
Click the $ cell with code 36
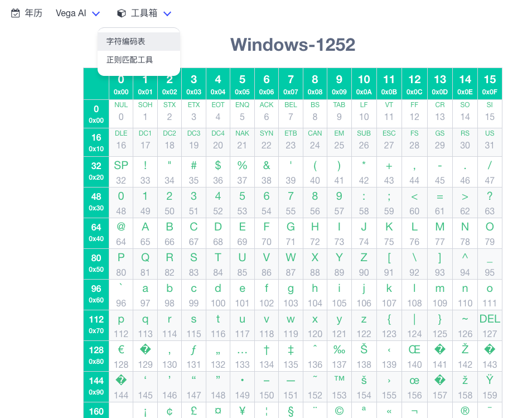(218, 172)
